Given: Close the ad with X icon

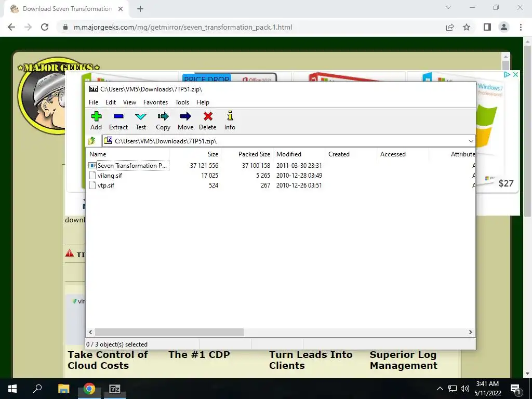Looking at the screenshot, I should click(515, 74).
